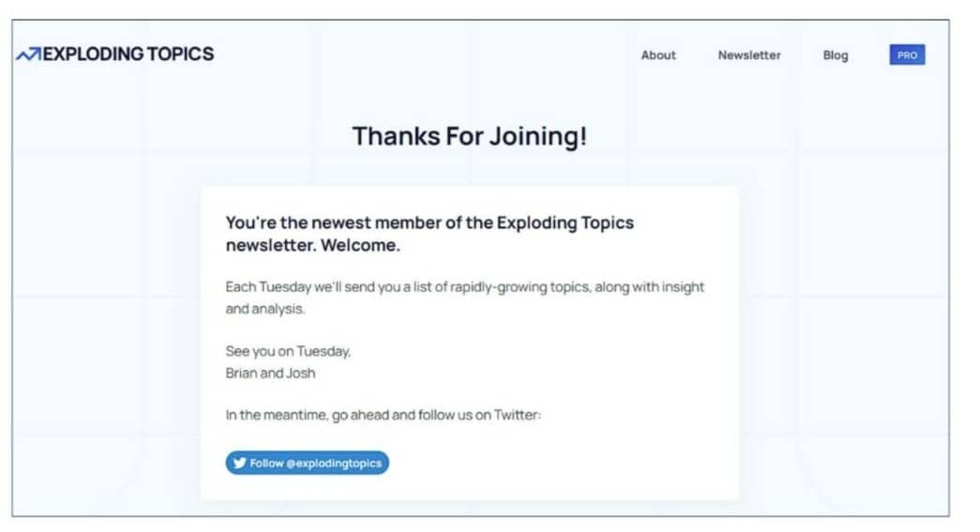Screen dimensions: 980x532
Task: Click the Brian and Josh signature
Action: [270, 373]
